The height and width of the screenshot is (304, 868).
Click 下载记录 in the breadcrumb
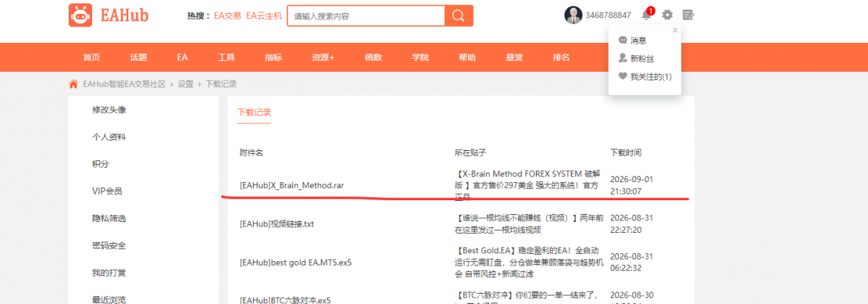pos(222,84)
